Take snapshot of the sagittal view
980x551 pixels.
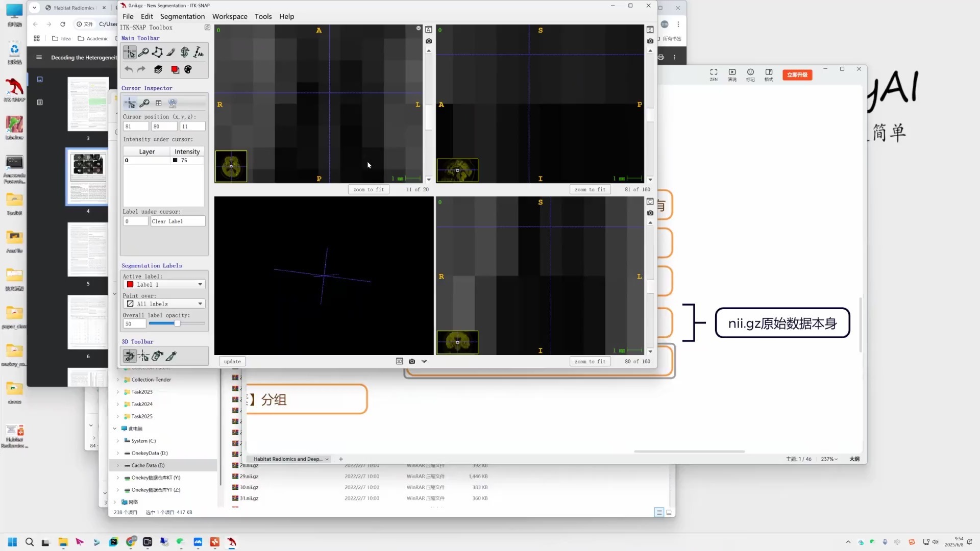[x=650, y=41]
